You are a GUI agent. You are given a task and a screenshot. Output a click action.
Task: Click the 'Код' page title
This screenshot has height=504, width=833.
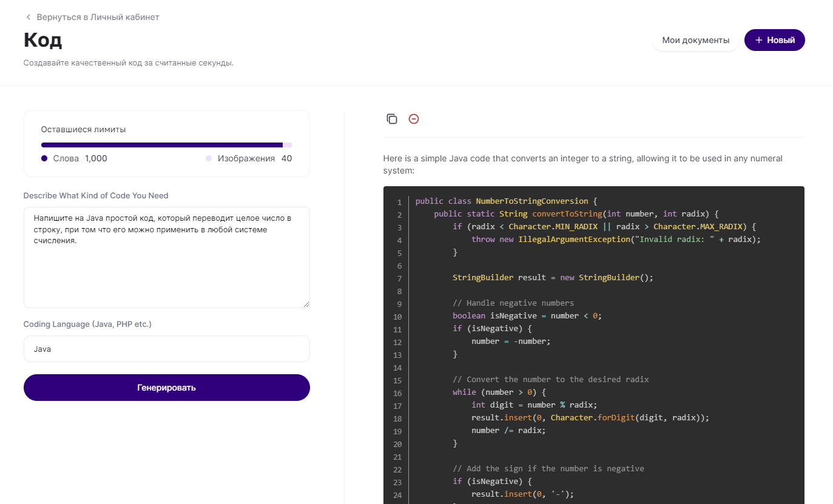43,40
